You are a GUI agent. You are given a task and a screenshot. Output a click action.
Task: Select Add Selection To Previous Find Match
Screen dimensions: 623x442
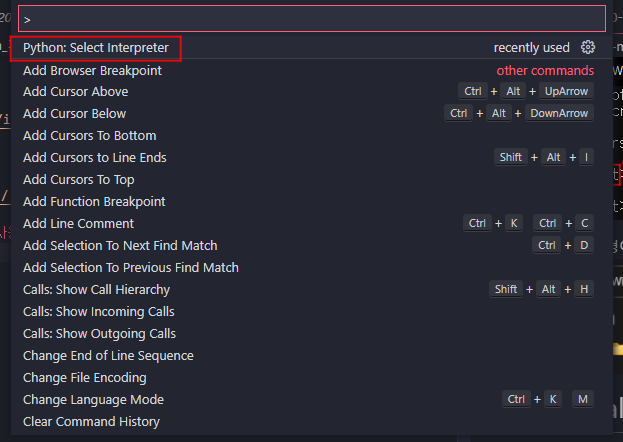131,268
